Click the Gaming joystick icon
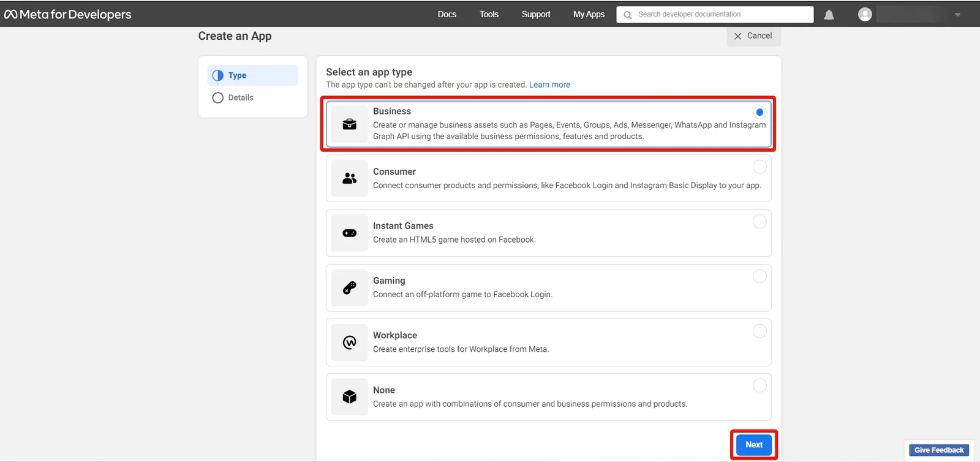The width and height of the screenshot is (980, 462). click(x=350, y=288)
